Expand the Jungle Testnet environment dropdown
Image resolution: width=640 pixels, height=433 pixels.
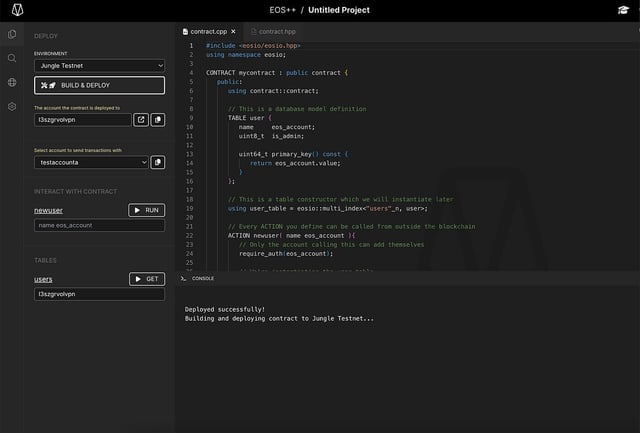99,65
